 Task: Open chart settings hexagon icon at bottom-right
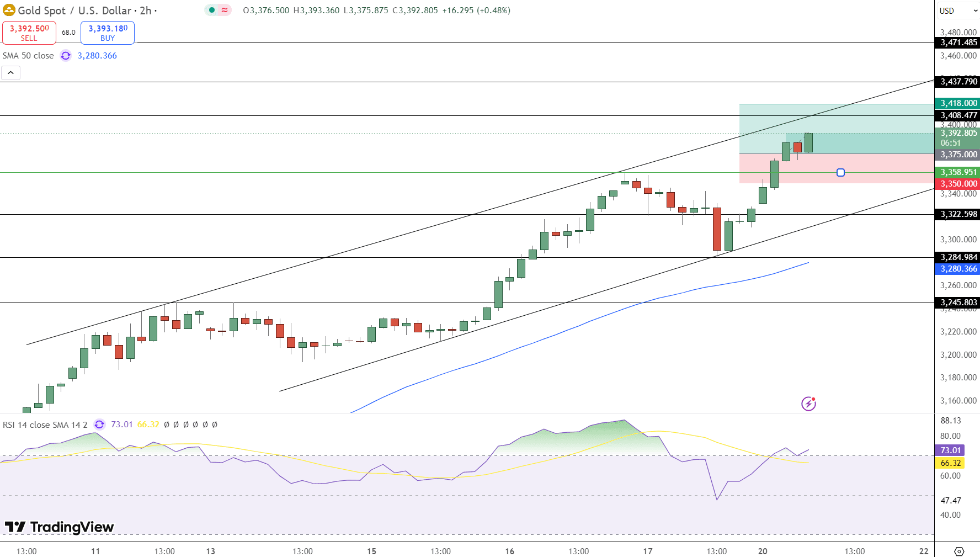coord(959,551)
